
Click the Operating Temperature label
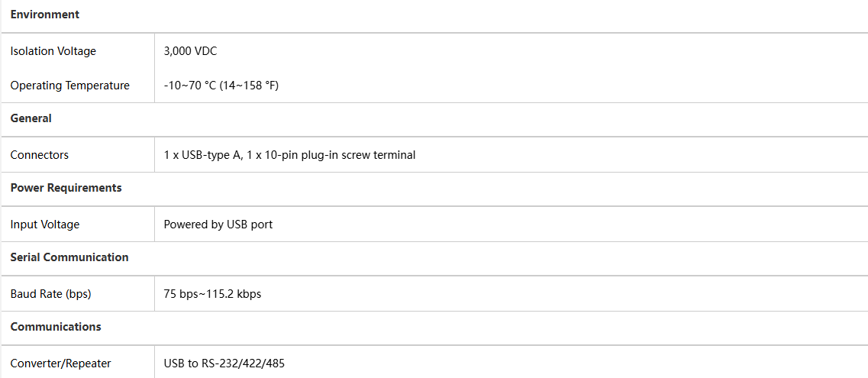coord(69,86)
